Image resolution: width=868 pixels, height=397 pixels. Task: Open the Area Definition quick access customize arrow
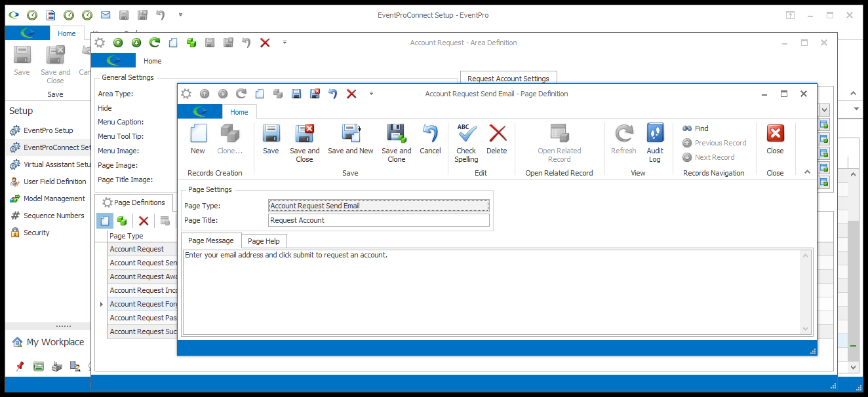[285, 43]
